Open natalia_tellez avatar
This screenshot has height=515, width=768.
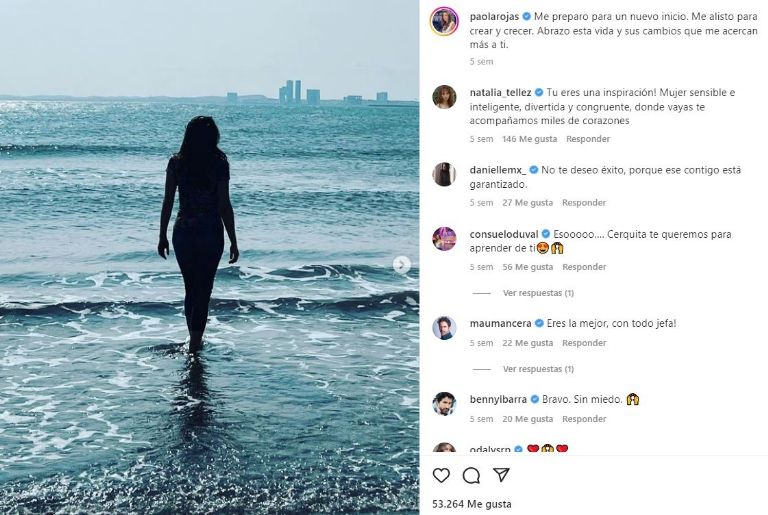click(x=444, y=97)
